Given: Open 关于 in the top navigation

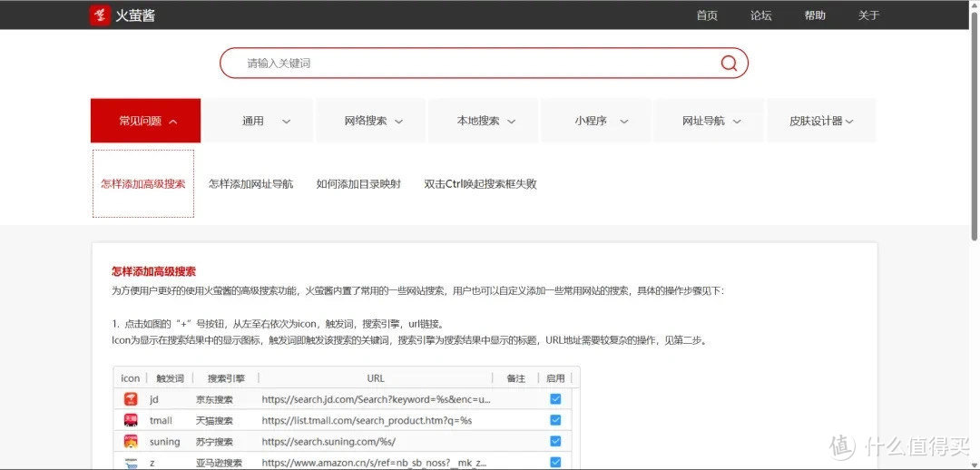Looking at the screenshot, I should (868, 15).
